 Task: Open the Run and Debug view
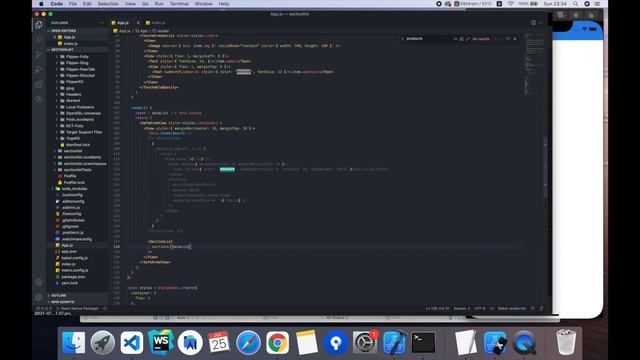click(39, 69)
